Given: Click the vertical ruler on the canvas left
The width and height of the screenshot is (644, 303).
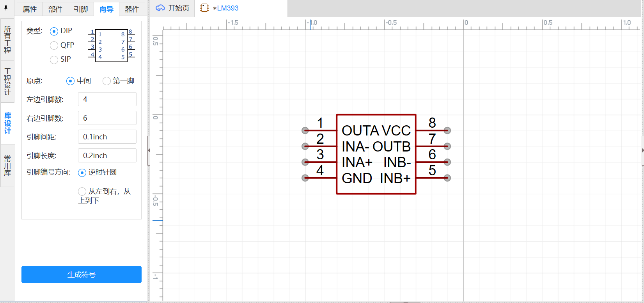Looking at the screenshot, I should tap(157, 165).
